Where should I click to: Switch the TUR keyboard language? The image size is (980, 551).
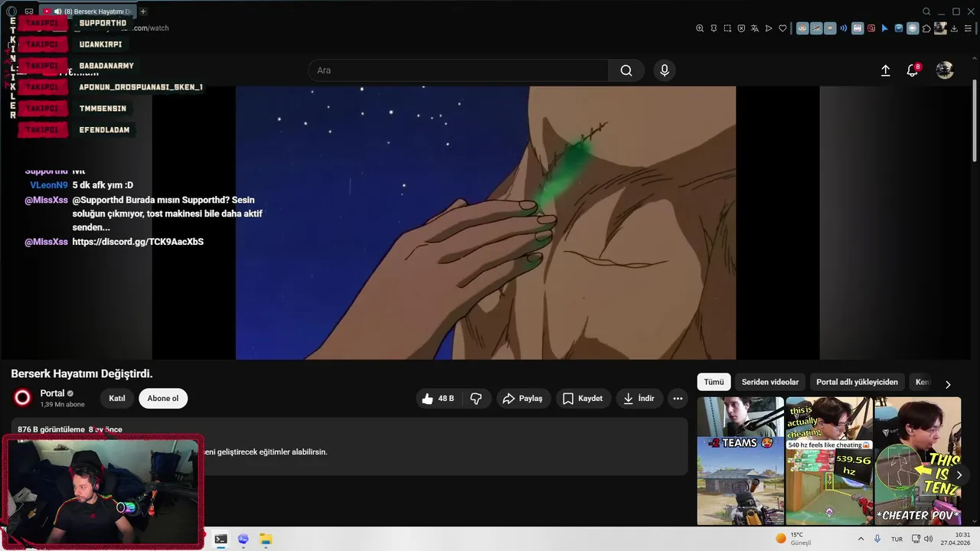[897, 540]
